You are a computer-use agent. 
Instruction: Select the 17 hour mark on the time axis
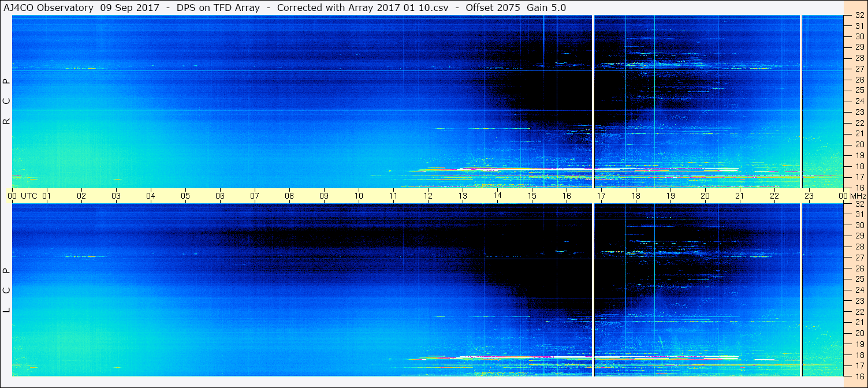[x=601, y=196]
